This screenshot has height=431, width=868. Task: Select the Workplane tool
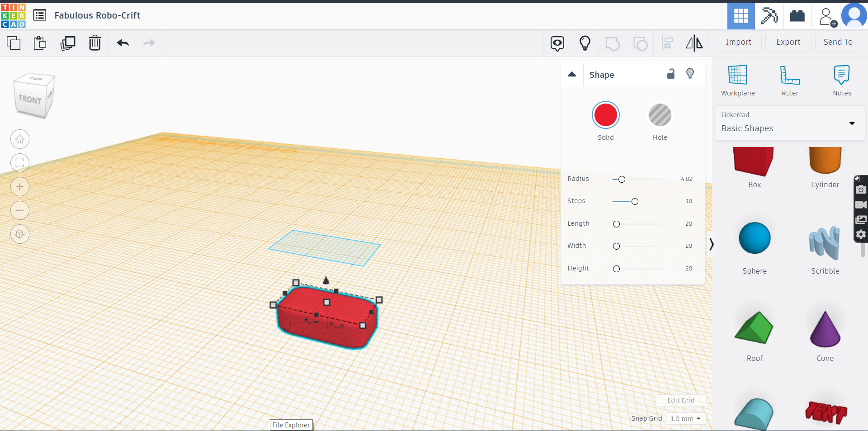click(738, 81)
